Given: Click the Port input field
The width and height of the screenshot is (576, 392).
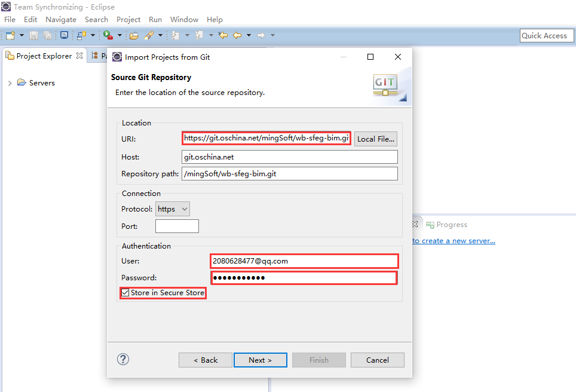Looking at the screenshot, I should (x=177, y=226).
